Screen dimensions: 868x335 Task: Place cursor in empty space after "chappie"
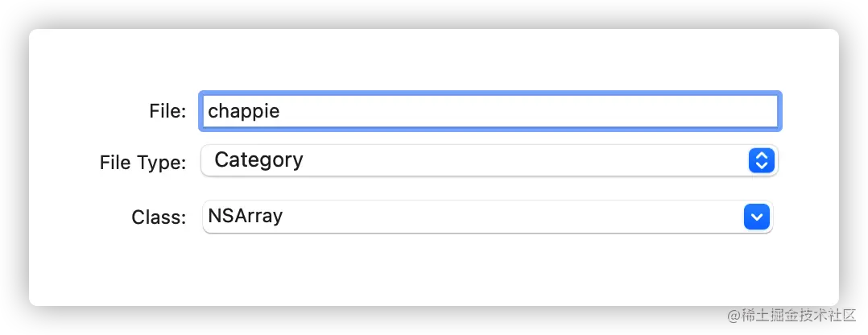pos(523,111)
